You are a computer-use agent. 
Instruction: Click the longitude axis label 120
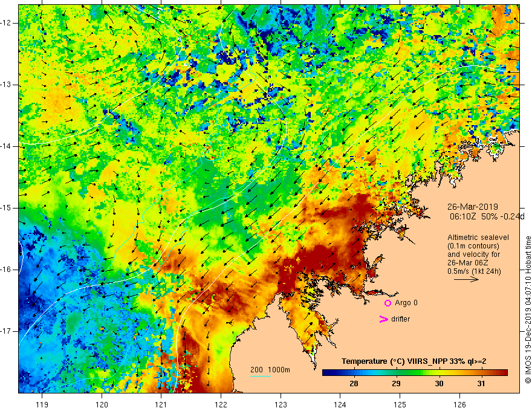102,404
